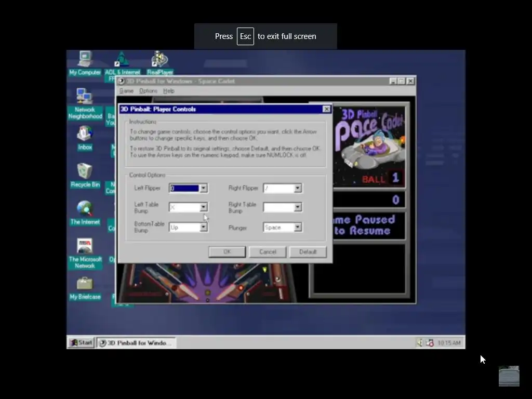Open the Help menu
The image size is (532, 399).
coord(169,91)
